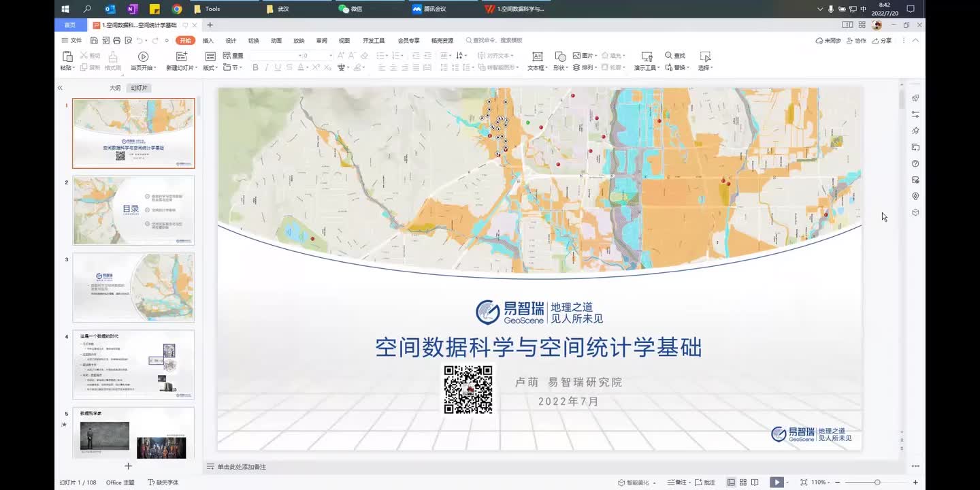Switch to the 大纲 (Outline) pane tab
The height and width of the screenshot is (490, 980).
(115, 88)
